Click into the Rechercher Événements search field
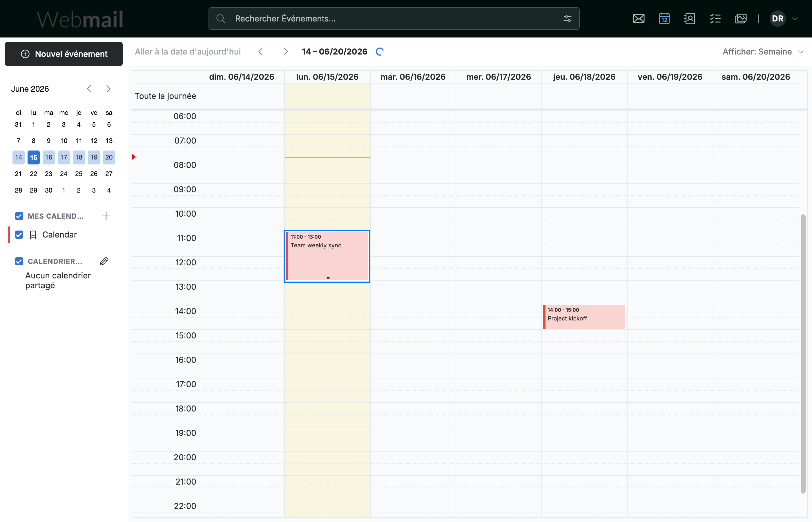The width and height of the screenshot is (812, 522). [x=394, y=19]
